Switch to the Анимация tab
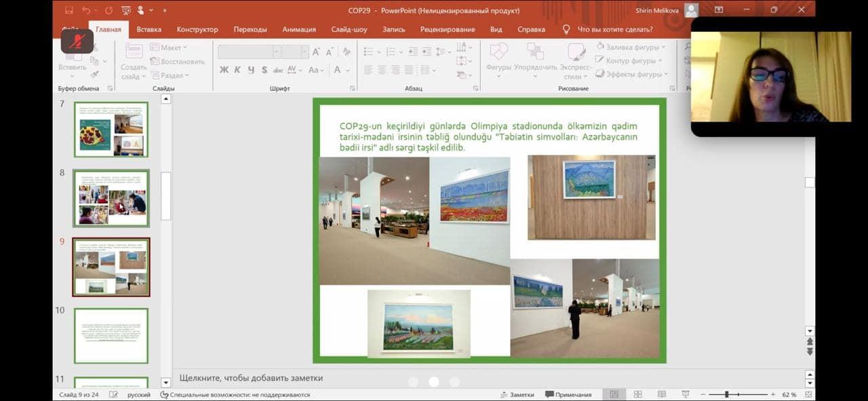The height and width of the screenshot is (401, 868). (299, 29)
